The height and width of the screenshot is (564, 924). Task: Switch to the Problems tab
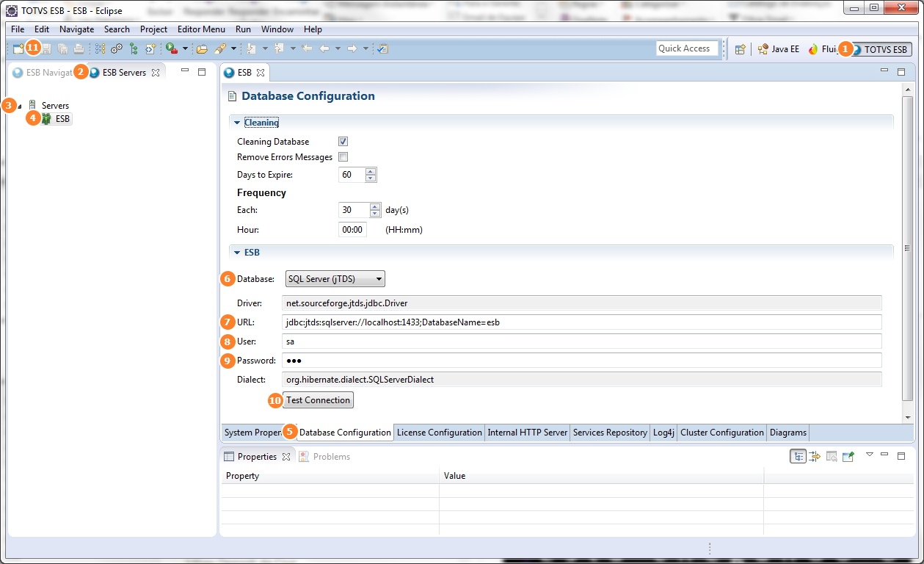click(x=324, y=457)
